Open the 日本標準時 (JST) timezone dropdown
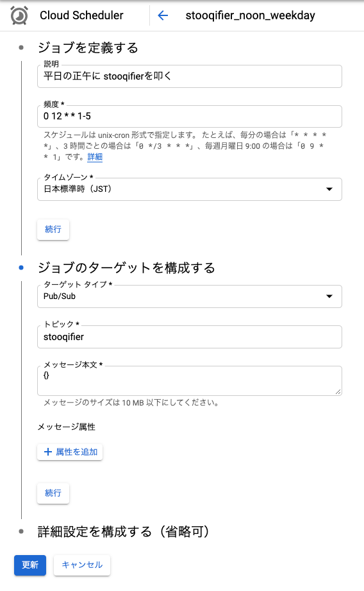This screenshot has height=591, width=364. pos(189,189)
